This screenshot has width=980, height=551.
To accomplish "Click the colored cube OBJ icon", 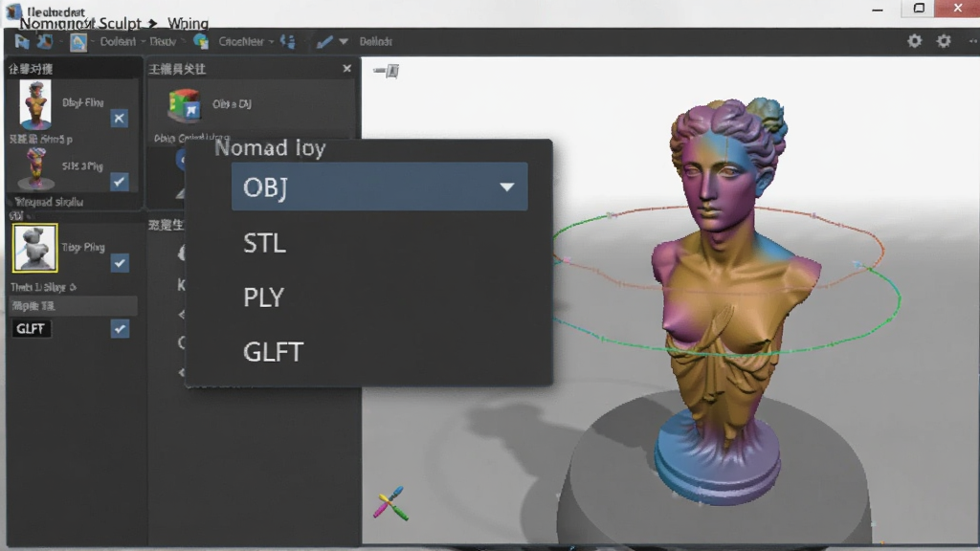I will (184, 103).
